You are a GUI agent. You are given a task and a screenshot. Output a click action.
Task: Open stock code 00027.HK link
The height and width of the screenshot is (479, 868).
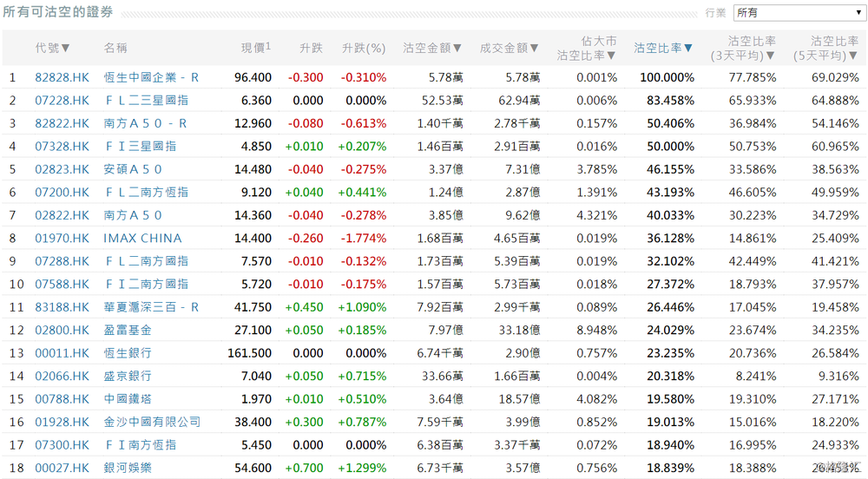(x=62, y=468)
